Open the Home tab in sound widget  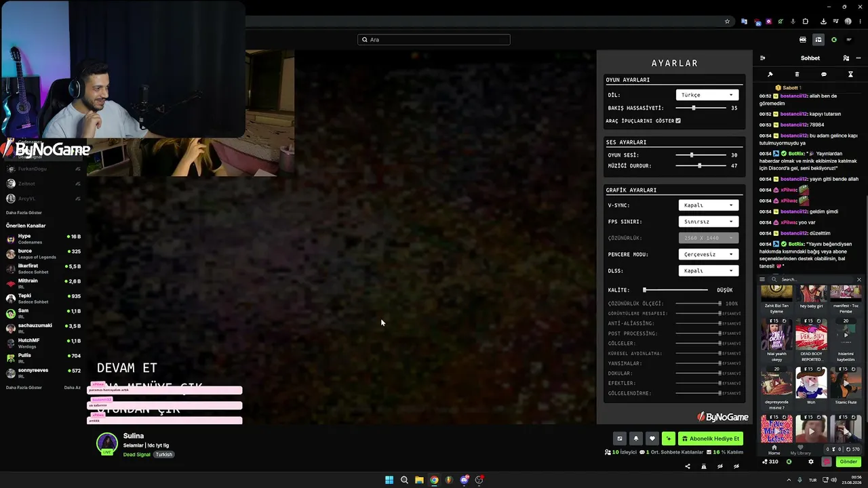pos(774,450)
